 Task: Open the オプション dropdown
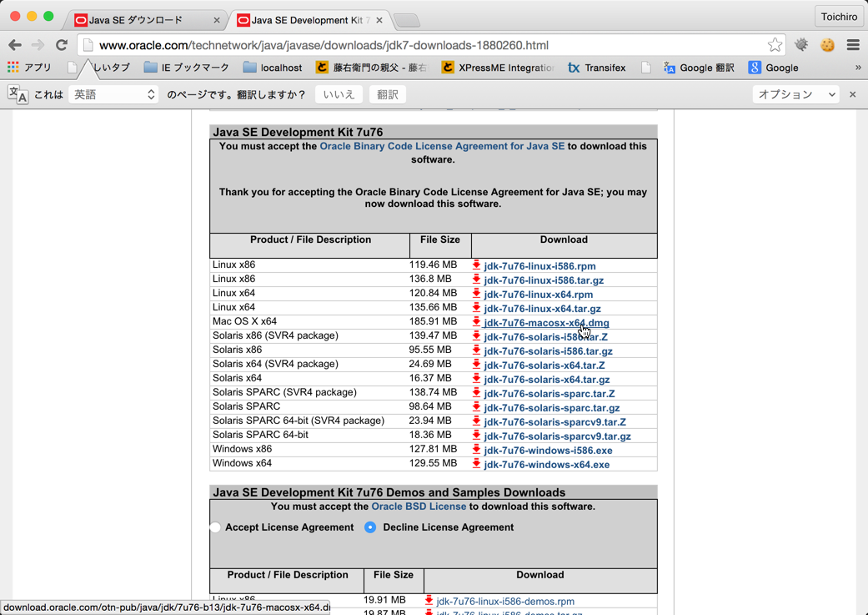(x=796, y=95)
